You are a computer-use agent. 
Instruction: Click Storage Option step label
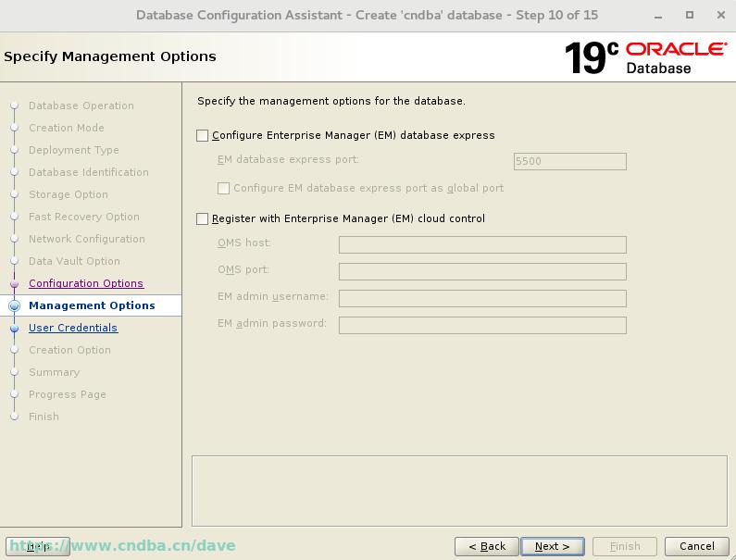[69, 194]
